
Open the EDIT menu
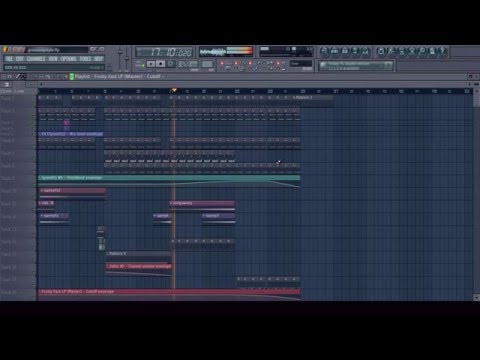pyautogui.click(x=20, y=59)
